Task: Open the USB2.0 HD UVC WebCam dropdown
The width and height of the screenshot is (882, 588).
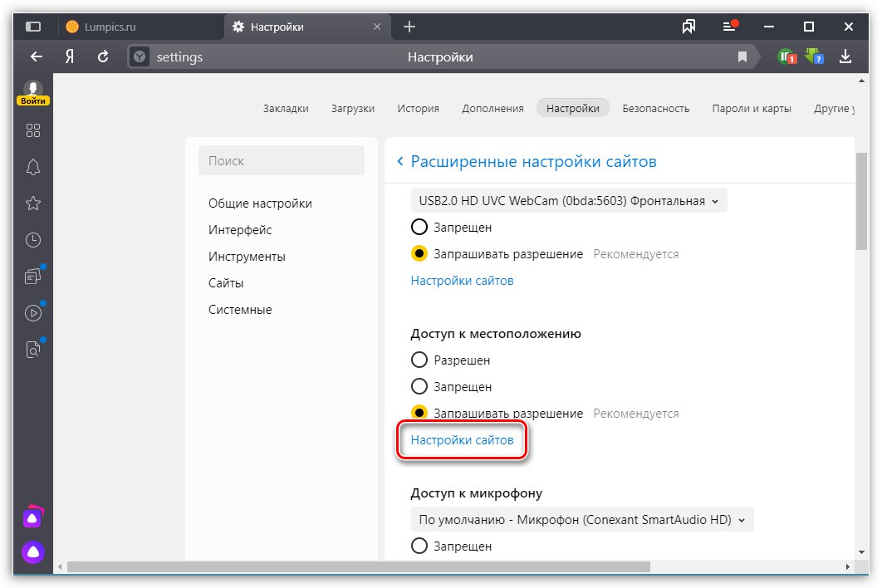Action: coord(569,200)
